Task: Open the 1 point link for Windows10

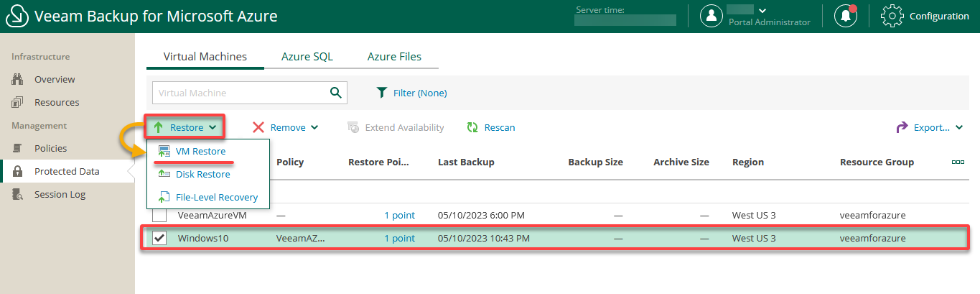Action: (x=399, y=238)
